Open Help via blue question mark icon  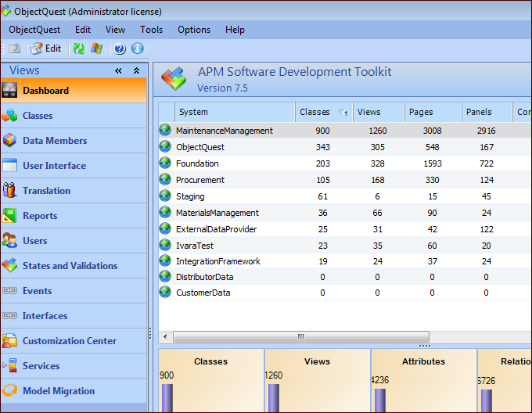[120, 48]
